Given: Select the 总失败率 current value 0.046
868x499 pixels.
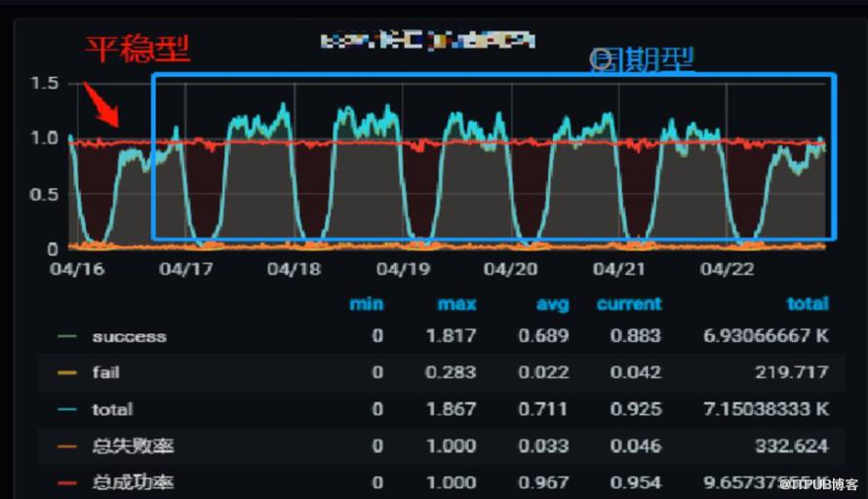Looking at the screenshot, I should (x=636, y=446).
